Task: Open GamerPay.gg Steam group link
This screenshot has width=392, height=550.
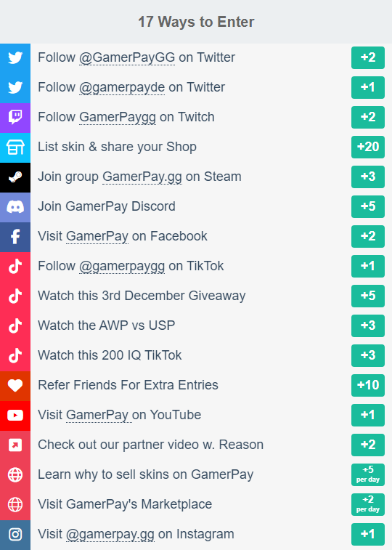Action: point(142,177)
